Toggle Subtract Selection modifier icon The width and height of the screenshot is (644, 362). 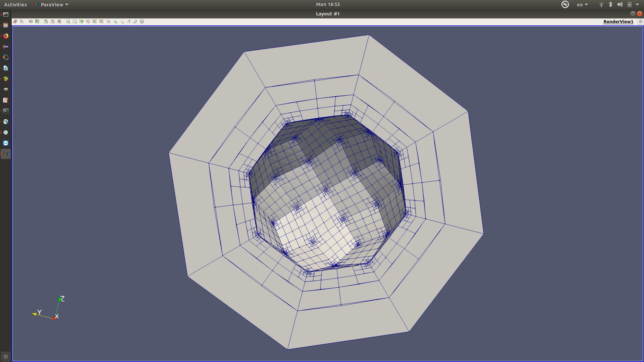coord(53,21)
